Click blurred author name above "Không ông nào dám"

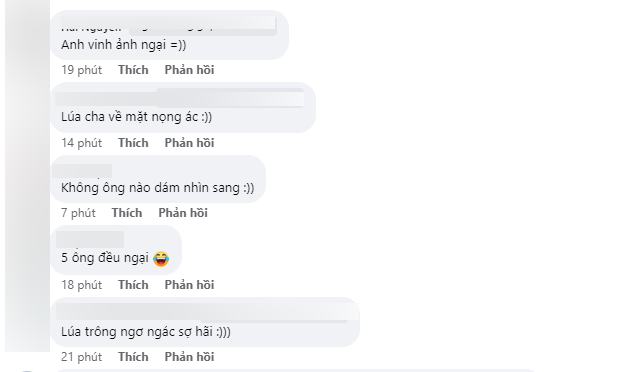[82, 171]
